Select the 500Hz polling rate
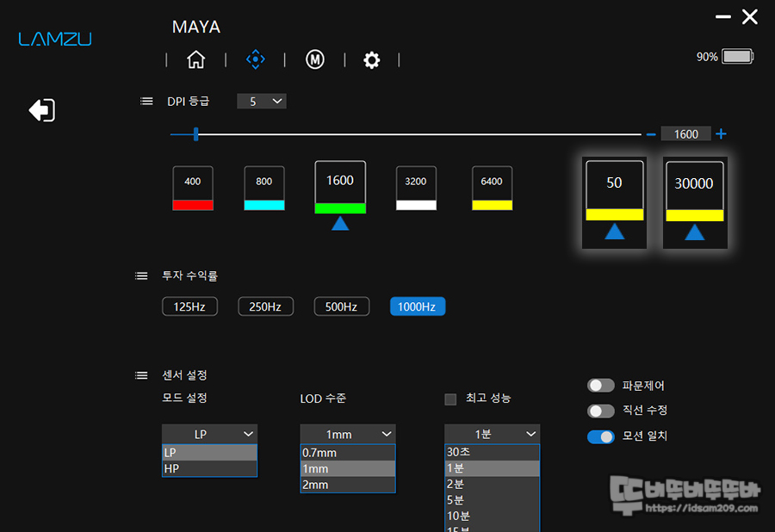Image resolution: width=775 pixels, height=532 pixels. click(342, 306)
